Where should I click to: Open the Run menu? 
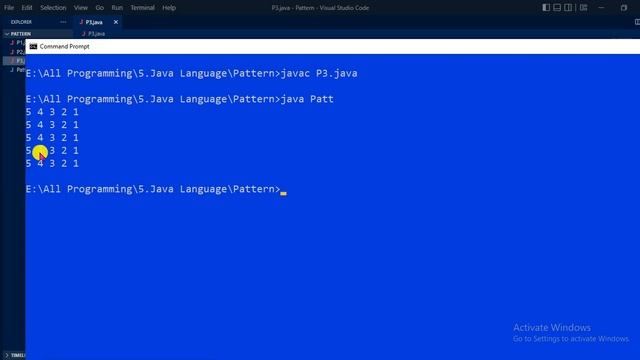117,8
